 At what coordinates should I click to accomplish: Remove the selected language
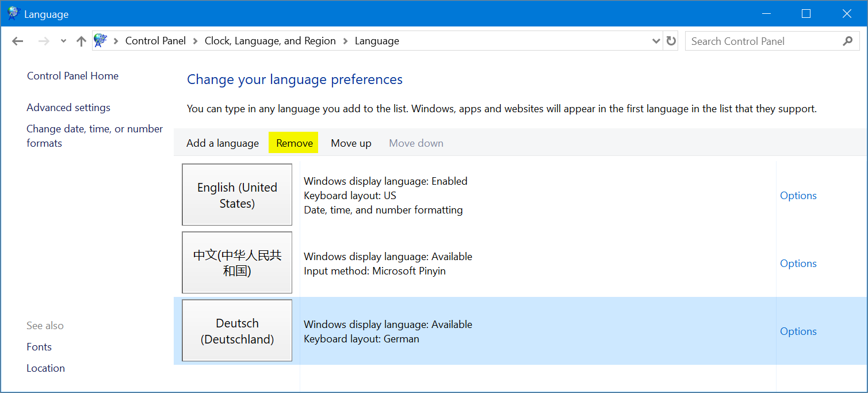pos(294,143)
